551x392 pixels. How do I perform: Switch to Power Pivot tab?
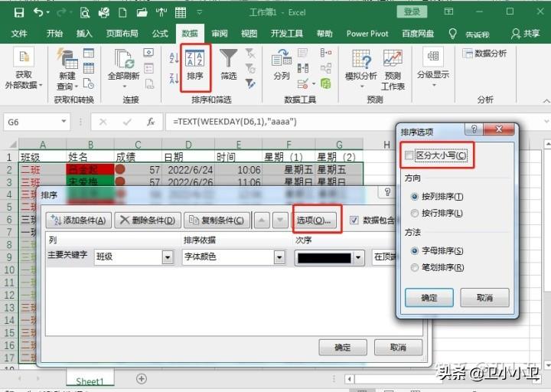point(367,34)
